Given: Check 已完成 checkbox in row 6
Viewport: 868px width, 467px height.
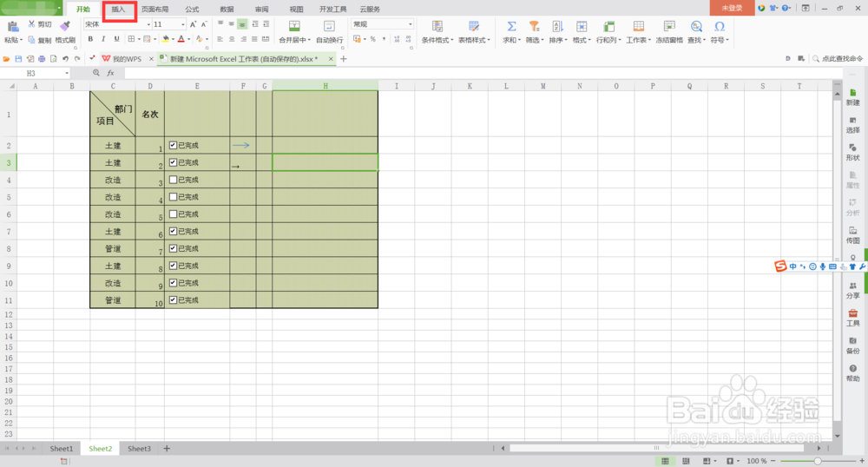Looking at the screenshot, I should click(174, 214).
